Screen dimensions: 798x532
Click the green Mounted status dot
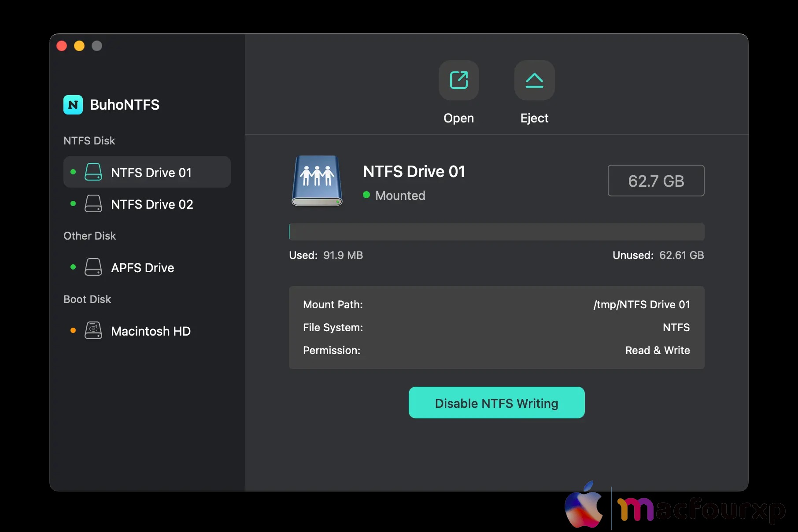pos(366,195)
